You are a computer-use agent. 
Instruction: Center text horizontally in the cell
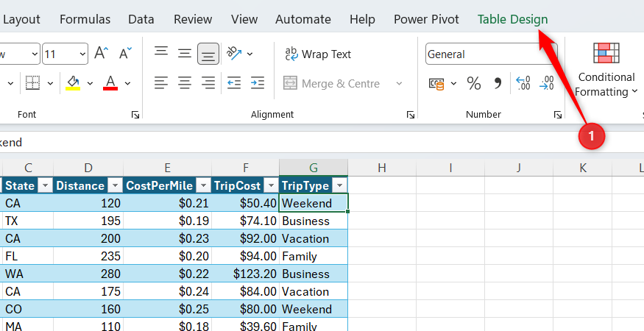point(185,83)
